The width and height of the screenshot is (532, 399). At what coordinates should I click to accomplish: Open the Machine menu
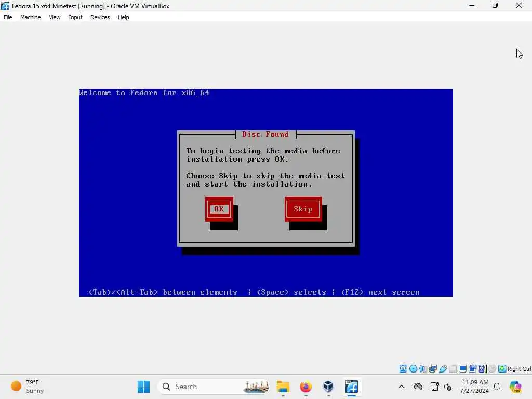31,17
